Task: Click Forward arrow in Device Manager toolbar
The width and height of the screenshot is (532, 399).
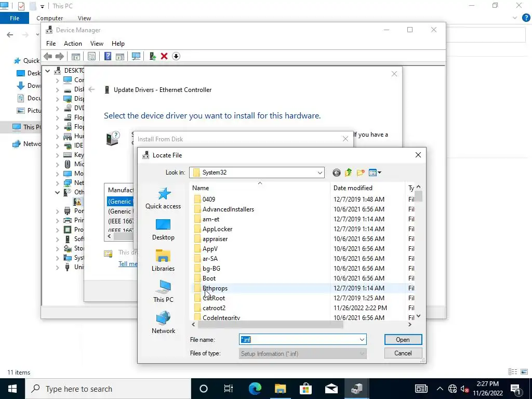Action: click(x=59, y=56)
